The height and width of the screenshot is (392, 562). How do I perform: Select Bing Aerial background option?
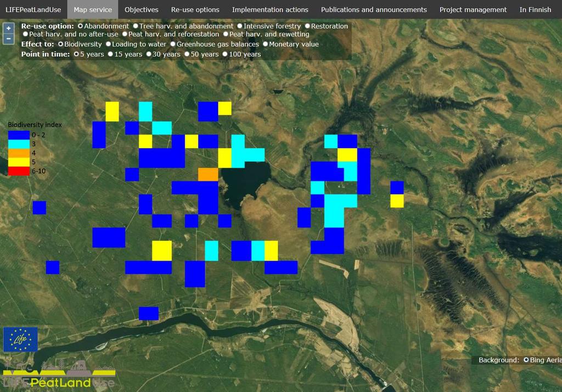click(526, 360)
